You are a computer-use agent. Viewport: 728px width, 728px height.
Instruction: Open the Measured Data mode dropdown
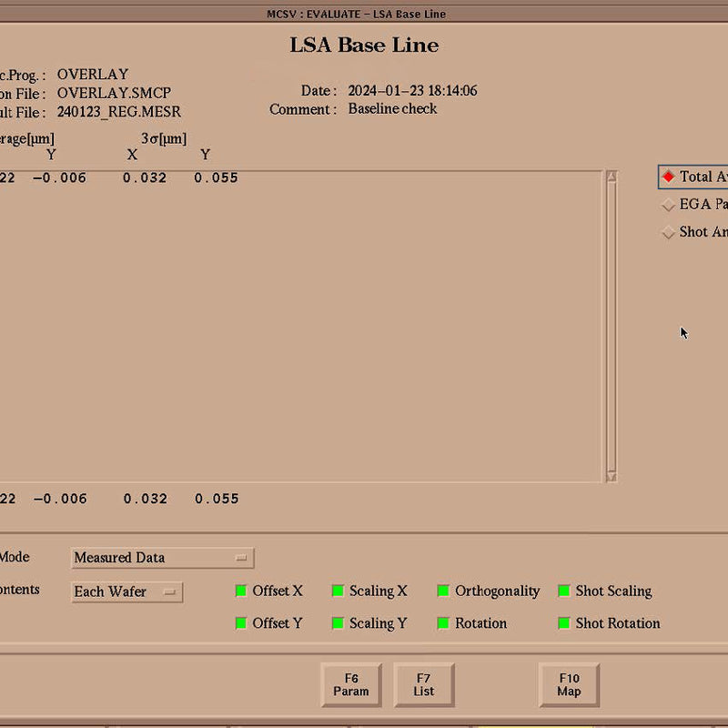[161, 557]
